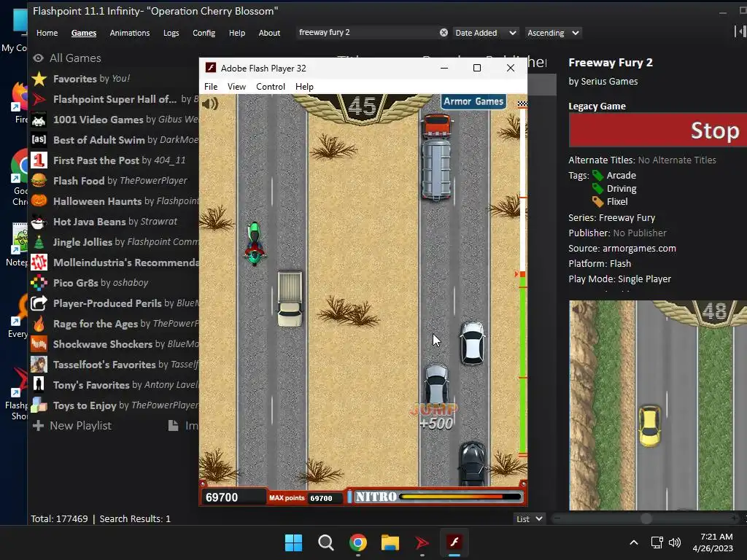Clear the search with the X icon

pyautogui.click(x=444, y=32)
